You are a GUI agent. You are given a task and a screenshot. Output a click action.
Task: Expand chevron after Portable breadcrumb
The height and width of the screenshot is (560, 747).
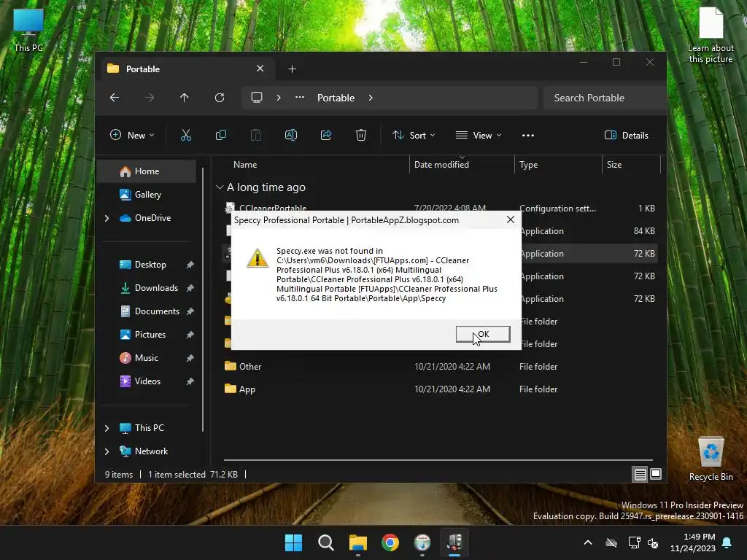pyautogui.click(x=371, y=98)
